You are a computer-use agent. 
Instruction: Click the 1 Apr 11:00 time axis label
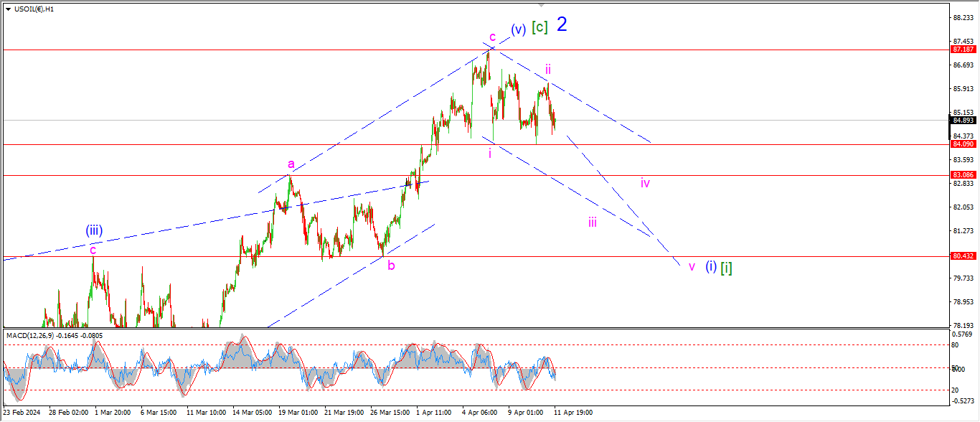point(433,413)
